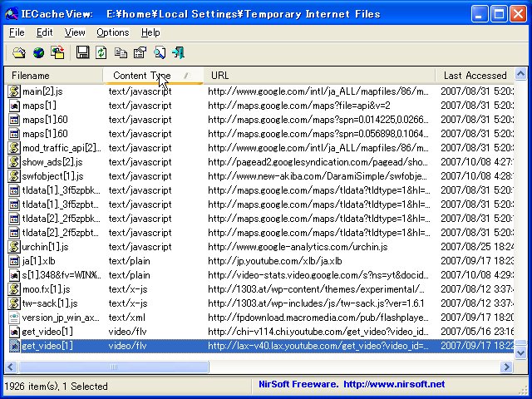Click the script icon beside tw-sack[1].js
The height and width of the screenshot is (399, 532).
point(14,303)
